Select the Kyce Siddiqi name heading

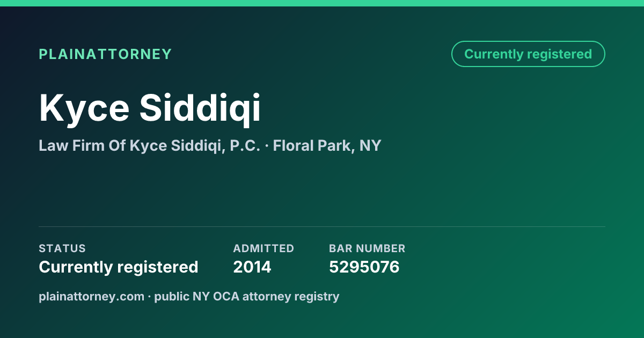coord(150,107)
